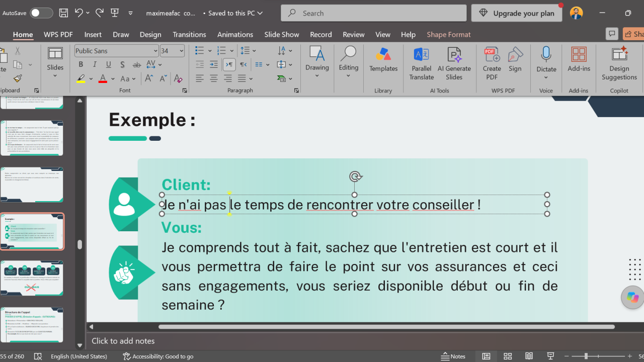Open the Transitions tab
The width and height of the screenshot is (644, 362).
(x=189, y=34)
